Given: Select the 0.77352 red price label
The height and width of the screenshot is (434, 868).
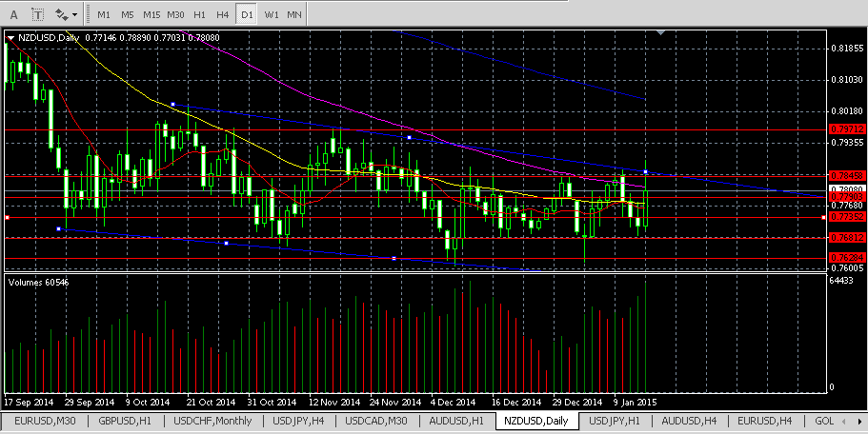Looking at the screenshot, I should point(847,217).
